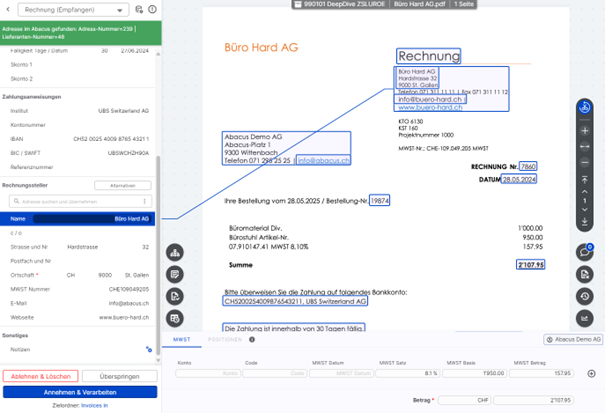Click Annehmen & Verarbeiten button

(80, 392)
